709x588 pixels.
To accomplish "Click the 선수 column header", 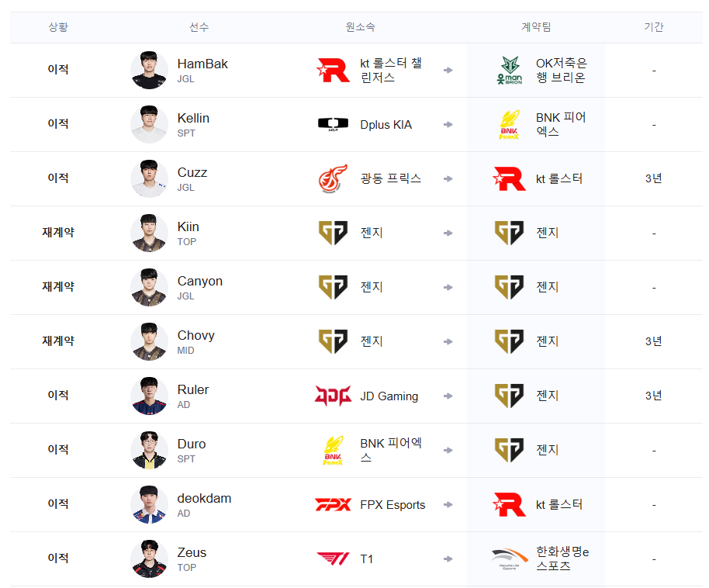I will (199, 27).
